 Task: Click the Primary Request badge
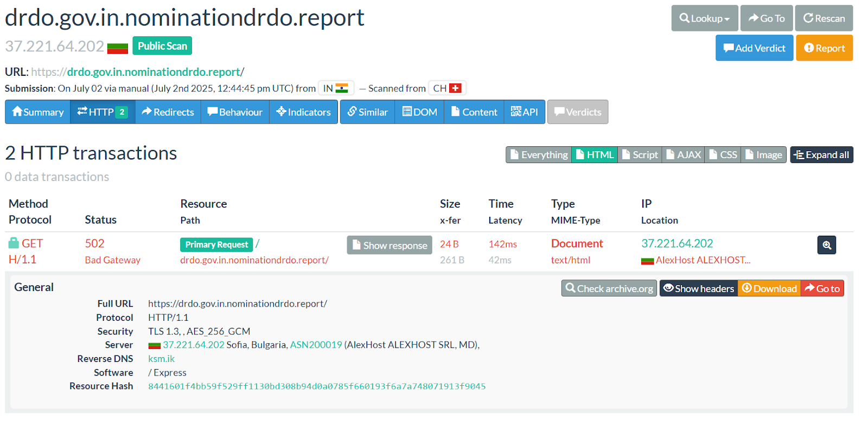pos(216,244)
